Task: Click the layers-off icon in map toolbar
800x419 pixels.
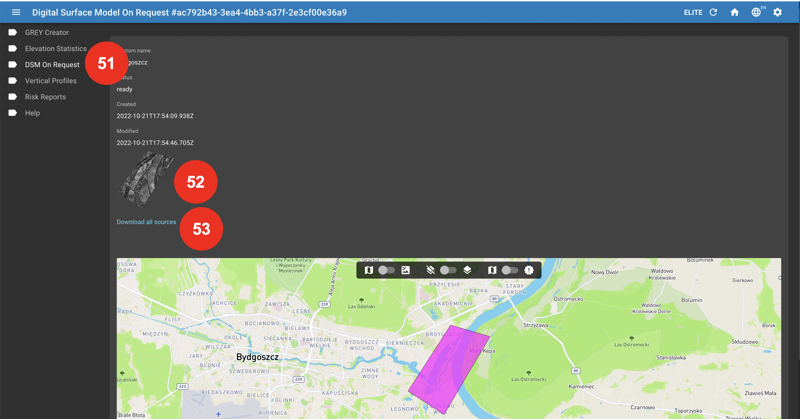Action: click(x=430, y=270)
